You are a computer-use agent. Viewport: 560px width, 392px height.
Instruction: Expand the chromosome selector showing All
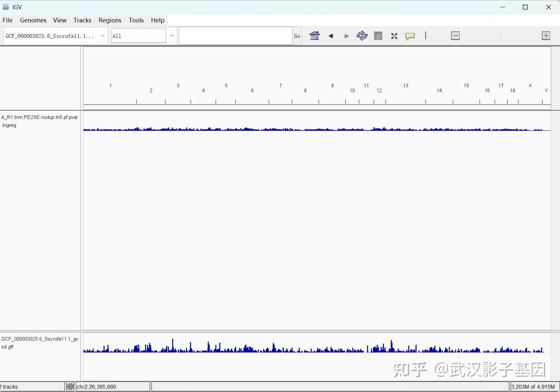(x=139, y=36)
